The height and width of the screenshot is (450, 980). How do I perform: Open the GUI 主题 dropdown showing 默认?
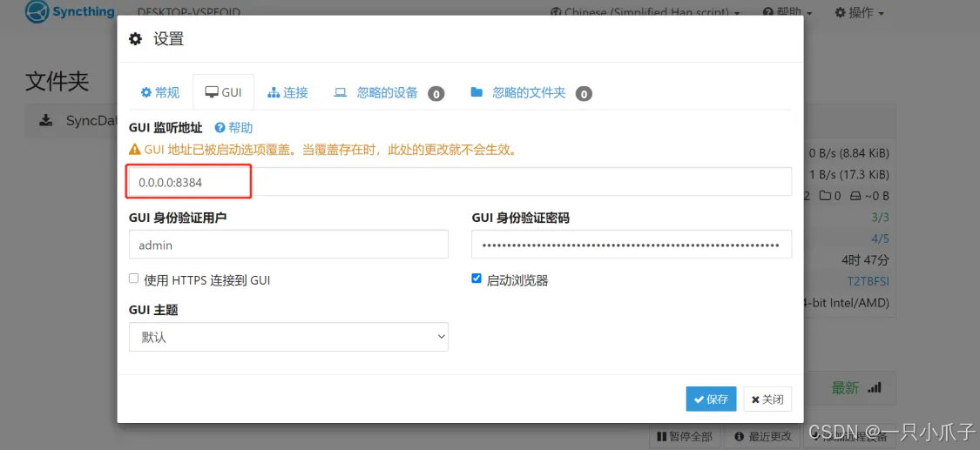tap(288, 337)
